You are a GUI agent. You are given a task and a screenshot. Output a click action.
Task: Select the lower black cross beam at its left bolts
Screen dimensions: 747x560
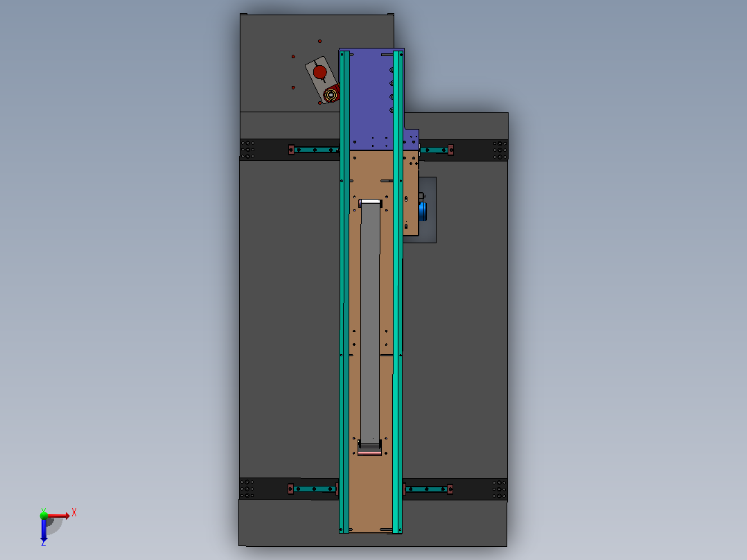click(247, 489)
